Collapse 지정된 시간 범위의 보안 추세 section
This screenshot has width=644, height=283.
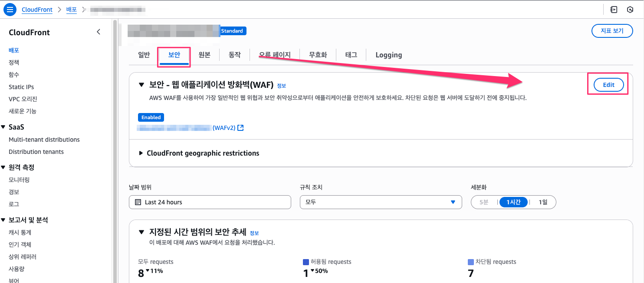[x=141, y=232]
